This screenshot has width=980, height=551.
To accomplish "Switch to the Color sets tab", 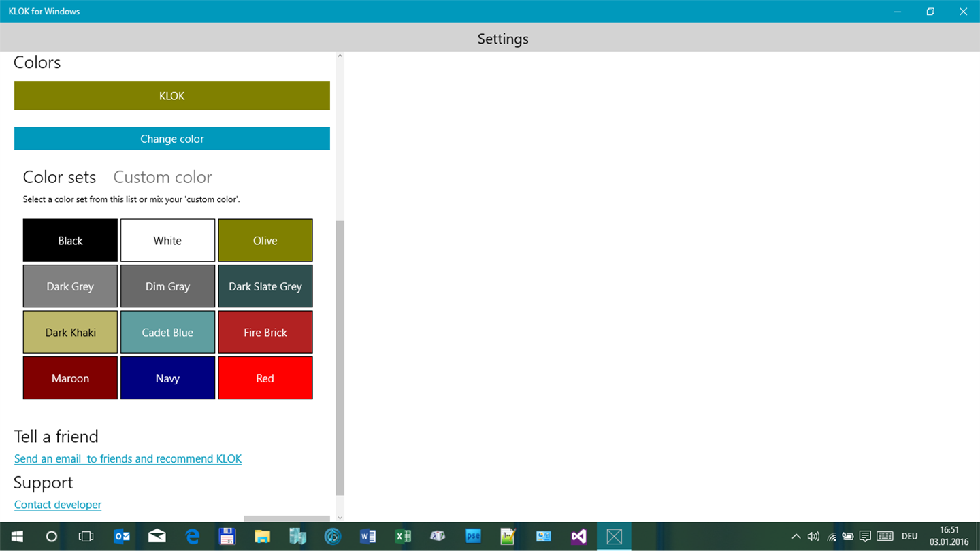I will pos(59,177).
